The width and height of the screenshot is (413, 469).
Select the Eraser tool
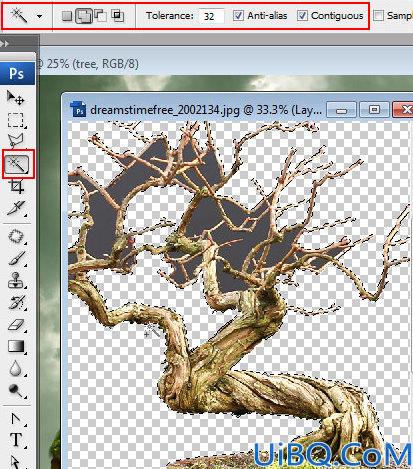click(16, 324)
